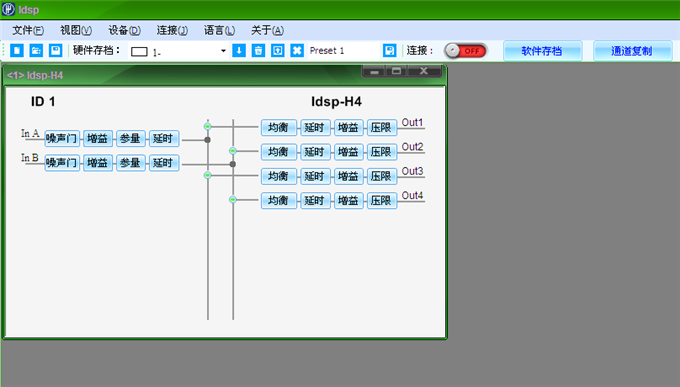Click the In A gray bus node
This screenshot has width=680, height=387.
point(208,140)
